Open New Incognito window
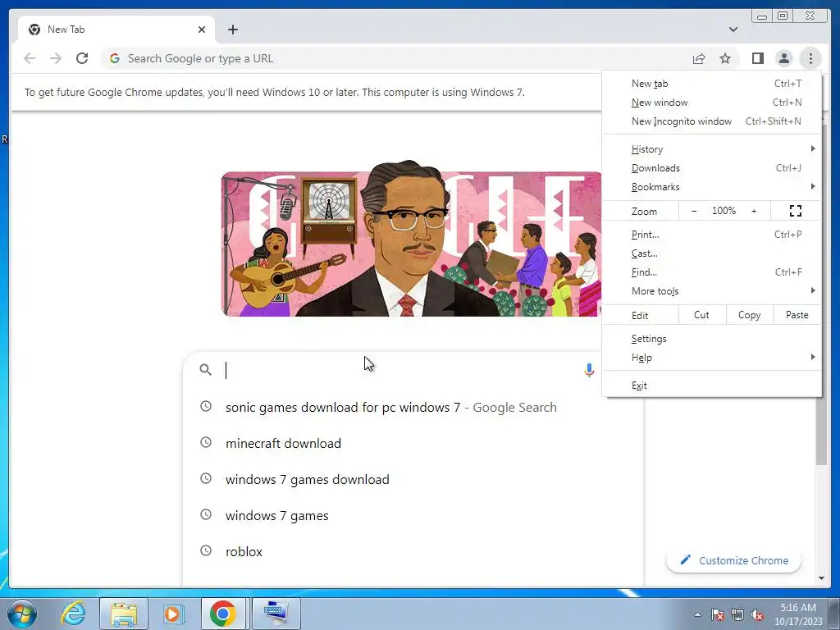The image size is (840, 630). [711, 121]
